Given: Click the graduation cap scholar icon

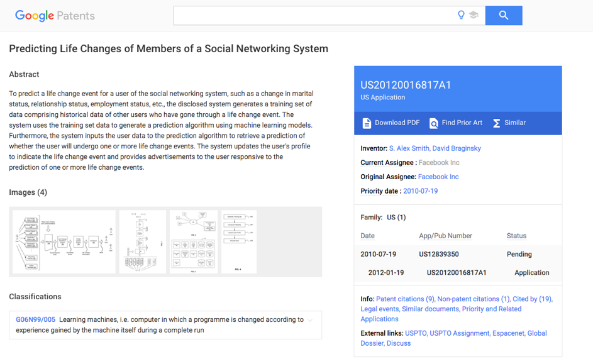Looking at the screenshot, I should point(474,15).
